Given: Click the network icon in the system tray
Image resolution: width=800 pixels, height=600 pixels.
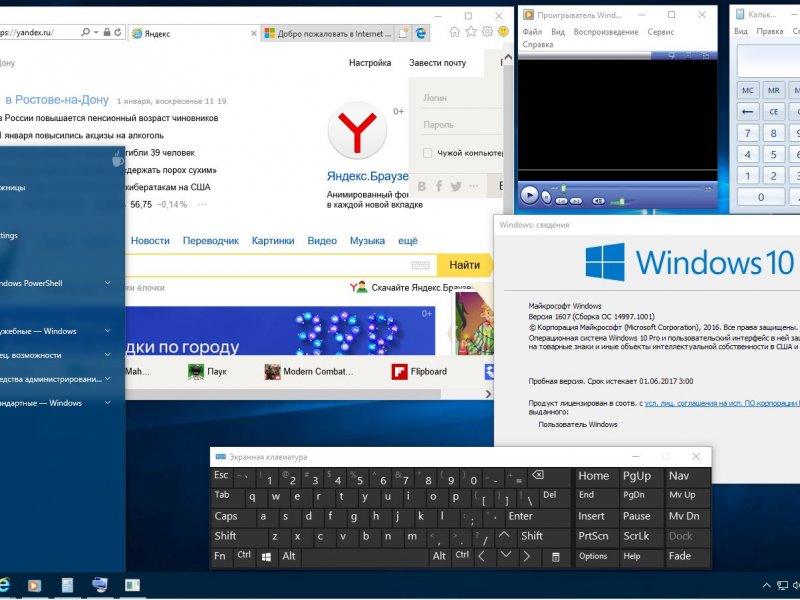Looking at the screenshot, I should (782, 585).
